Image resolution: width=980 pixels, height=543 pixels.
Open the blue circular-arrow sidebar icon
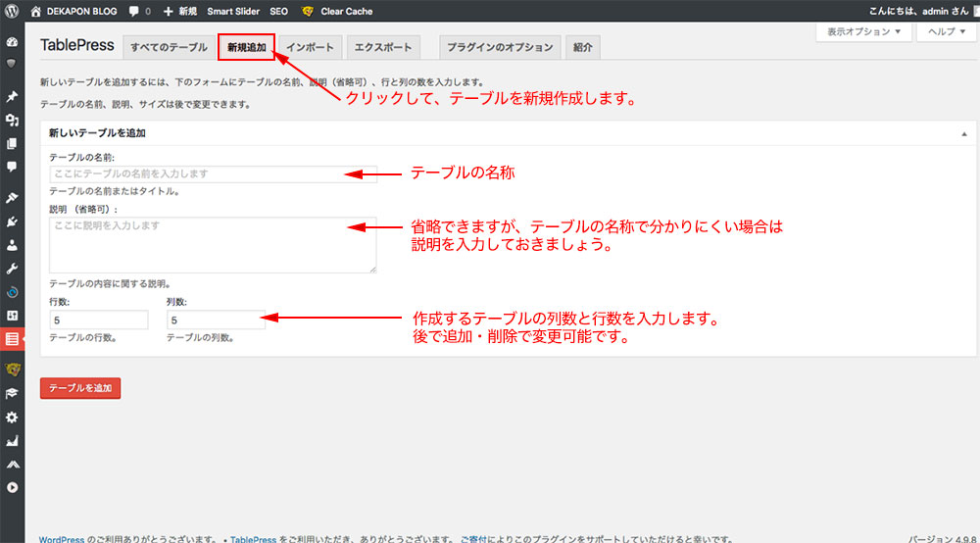pos(12,292)
